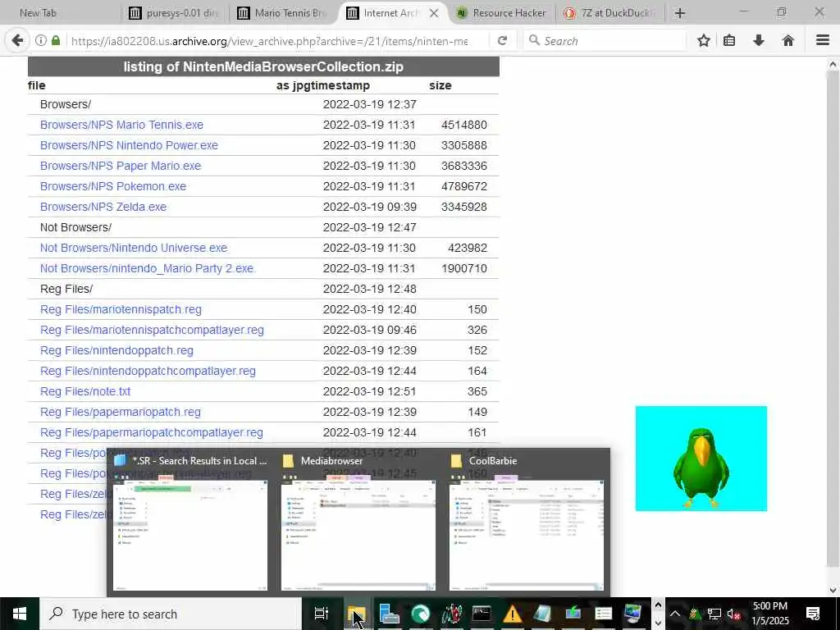
Task: Open nintendo_Mario Party 2.exe link
Action: (147, 268)
